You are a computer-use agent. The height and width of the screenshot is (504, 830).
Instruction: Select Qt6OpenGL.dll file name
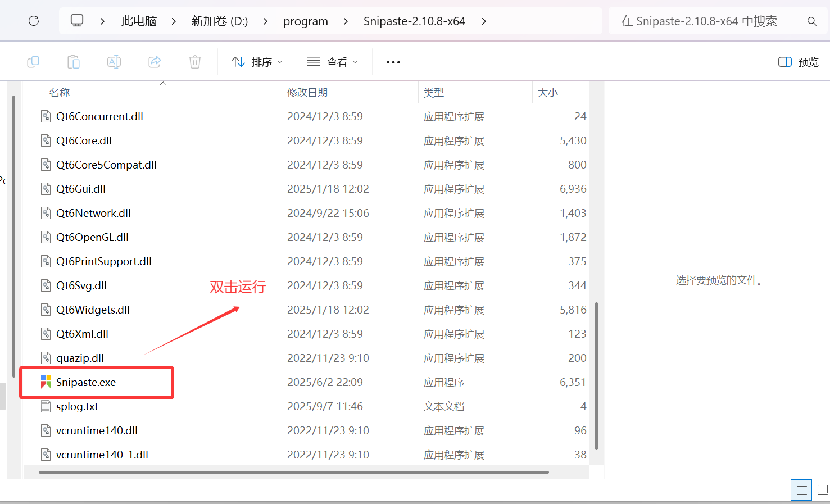click(x=92, y=237)
